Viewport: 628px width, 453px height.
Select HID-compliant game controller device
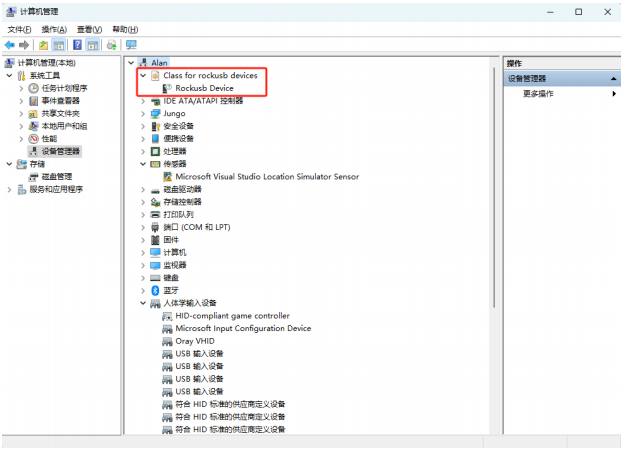pos(232,316)
